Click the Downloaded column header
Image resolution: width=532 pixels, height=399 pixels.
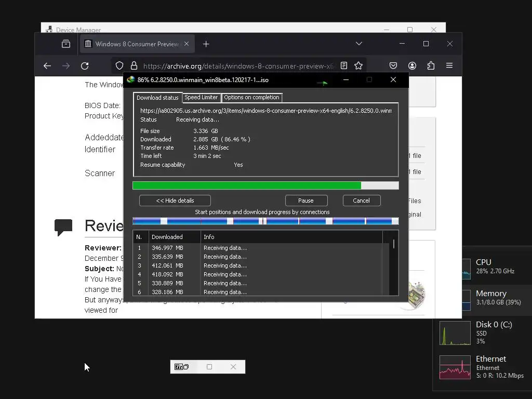[x=175, y=237]
